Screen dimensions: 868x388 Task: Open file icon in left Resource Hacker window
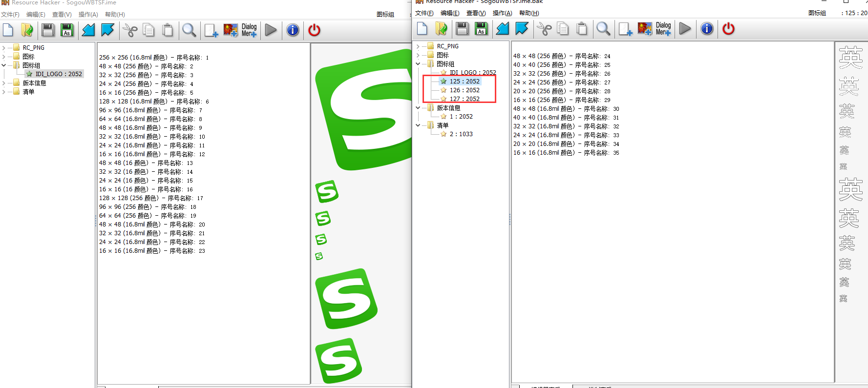(x=27, y=30)
